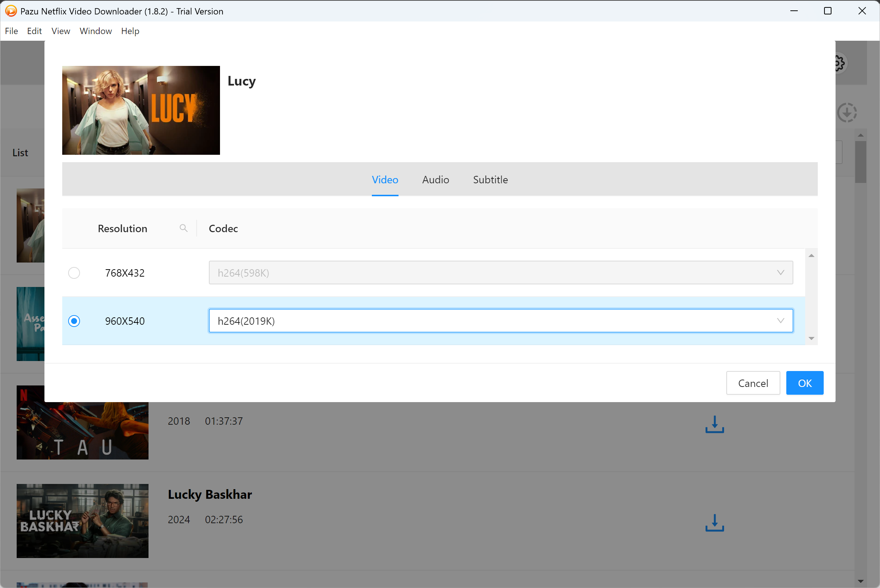Click the Resolution search magnifier icon
The height and width of the screenshot is (588, 880).
tap(183, 228)
